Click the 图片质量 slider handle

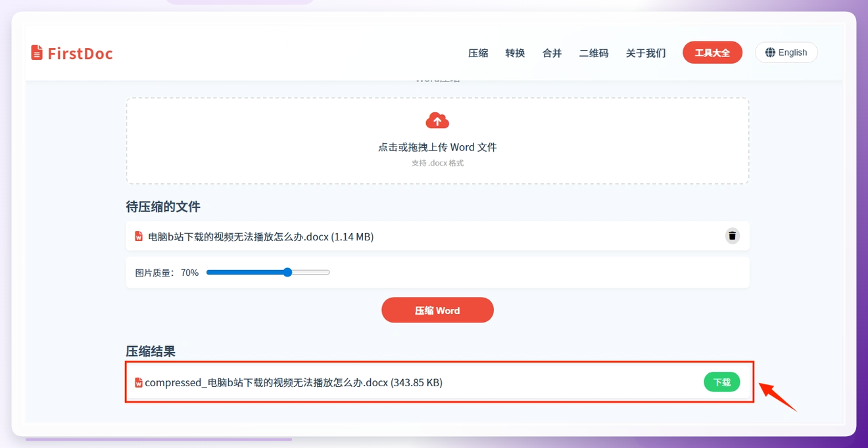pos(287,272)
